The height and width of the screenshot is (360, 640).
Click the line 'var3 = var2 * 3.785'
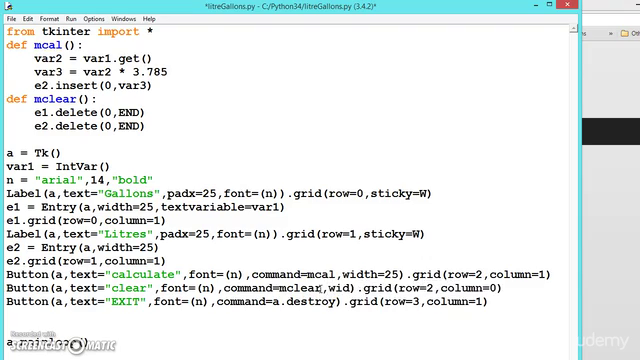100,72
